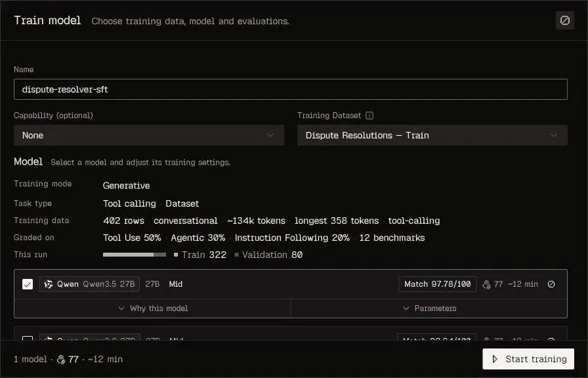
Task: Click the Name field dispute-resolver-sft
Action: [291, 89]
